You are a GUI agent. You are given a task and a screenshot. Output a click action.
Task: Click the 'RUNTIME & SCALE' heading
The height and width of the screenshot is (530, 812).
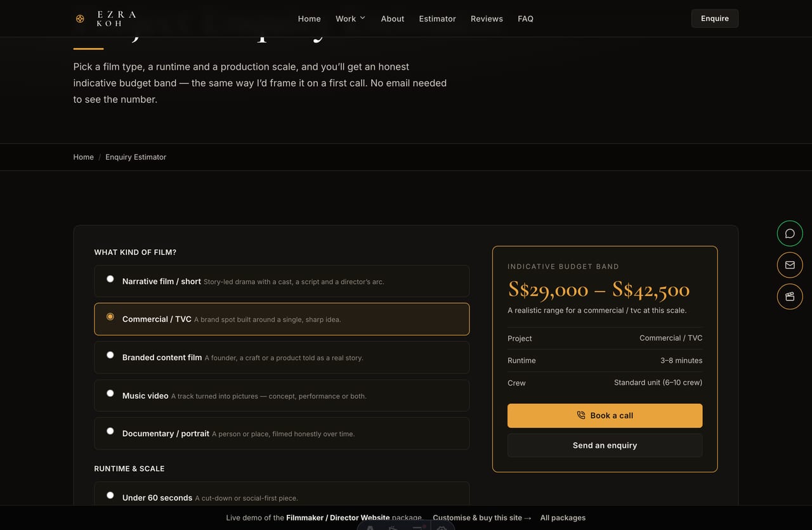tap(129, 469)
